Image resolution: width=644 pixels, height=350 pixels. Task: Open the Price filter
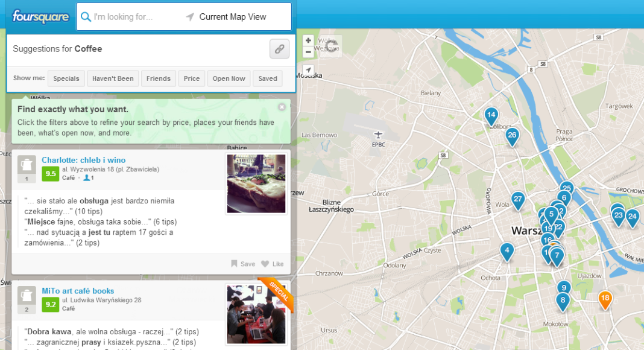click(x=192, y=78)
